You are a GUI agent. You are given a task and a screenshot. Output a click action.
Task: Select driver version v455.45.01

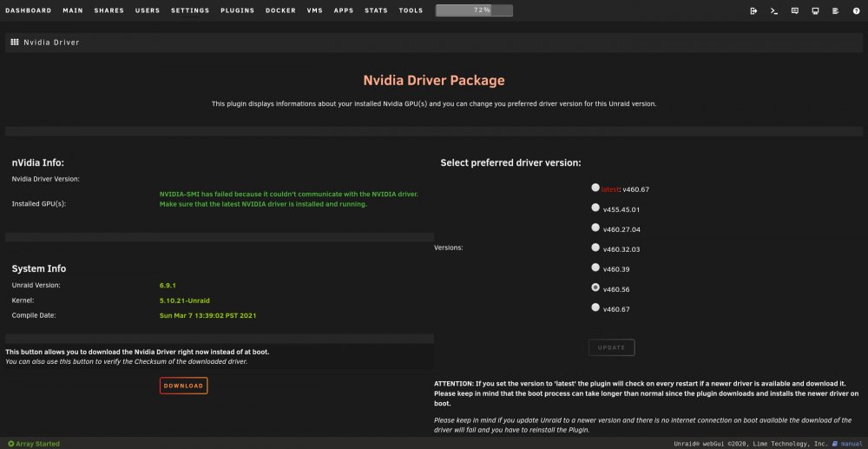[595, 208]
